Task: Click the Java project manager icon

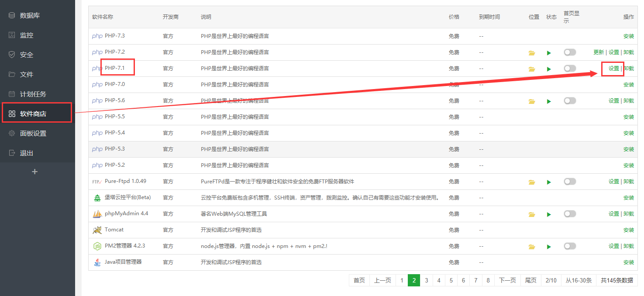Action: click(x=97, y=262)
